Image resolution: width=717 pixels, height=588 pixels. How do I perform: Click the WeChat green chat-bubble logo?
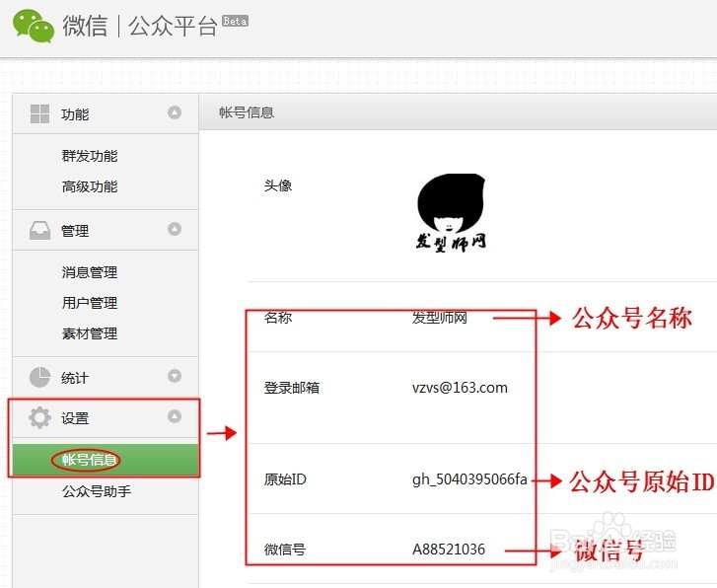coord(34,26)
